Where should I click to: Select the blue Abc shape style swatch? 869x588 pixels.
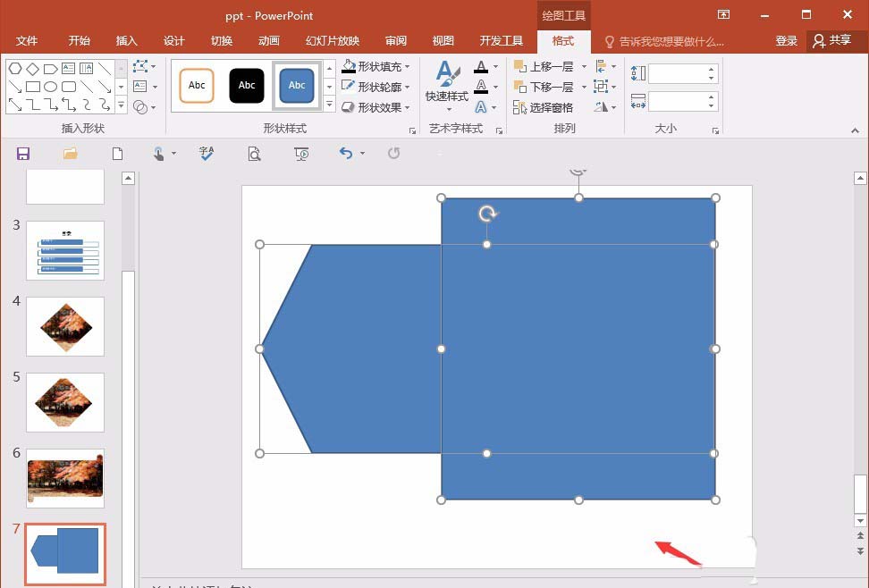point(297,85)
